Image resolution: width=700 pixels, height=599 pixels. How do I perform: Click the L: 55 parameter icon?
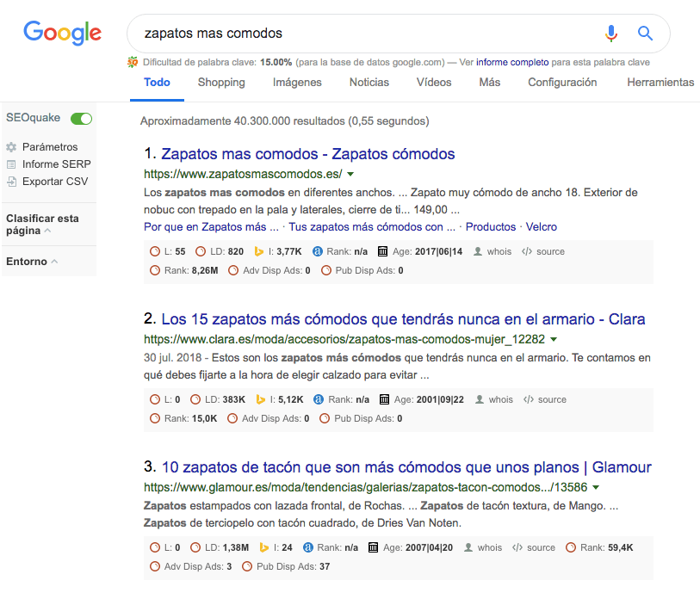[x=155, y=251]
